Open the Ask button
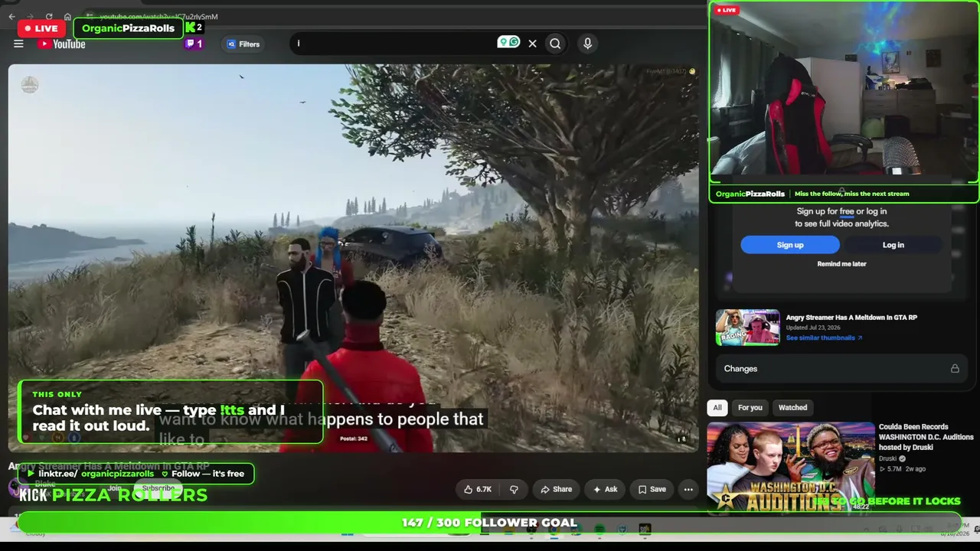980x551 pixels. tap(604, 489)
